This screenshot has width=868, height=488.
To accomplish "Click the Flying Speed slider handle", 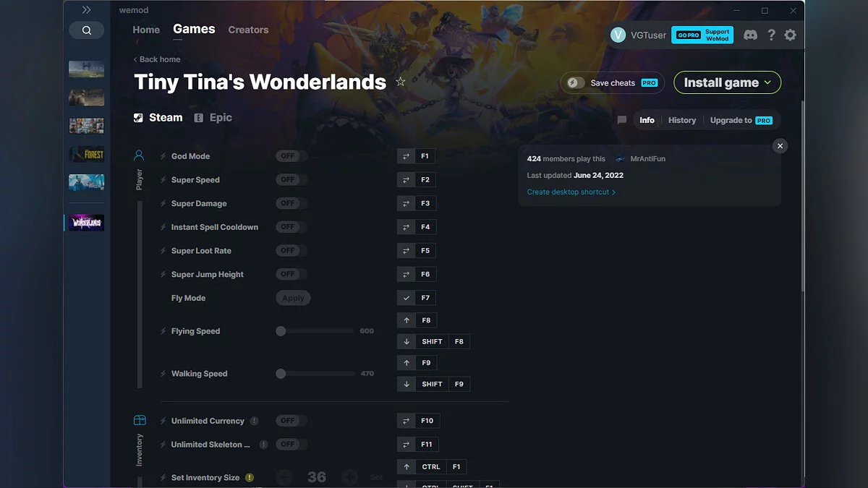I will (281, 331).
